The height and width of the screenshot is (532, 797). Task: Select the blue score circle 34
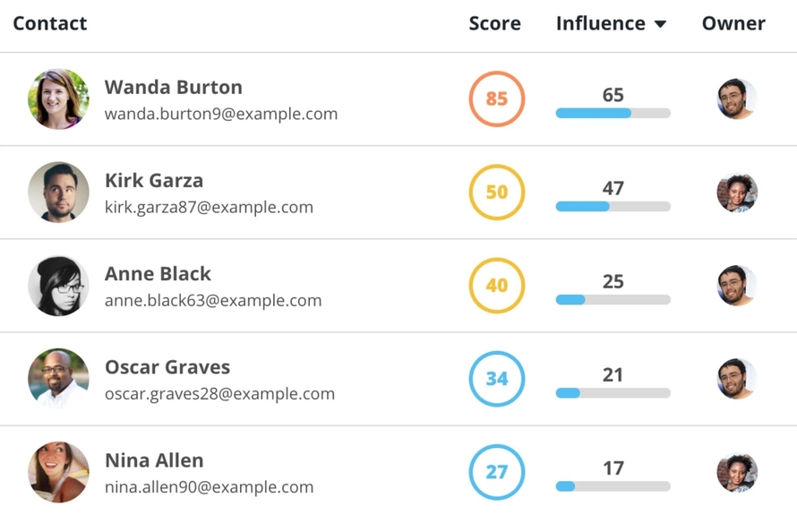point(497,379)
